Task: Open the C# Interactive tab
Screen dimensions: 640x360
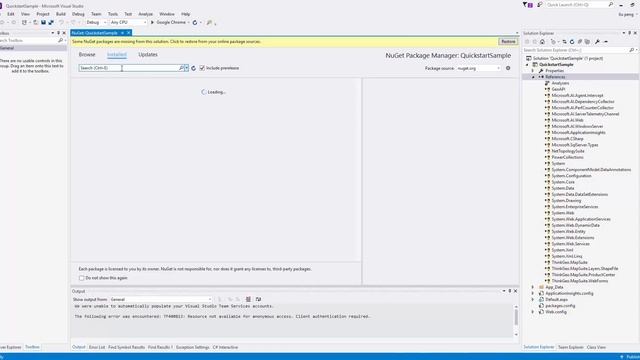Action: 225,347
